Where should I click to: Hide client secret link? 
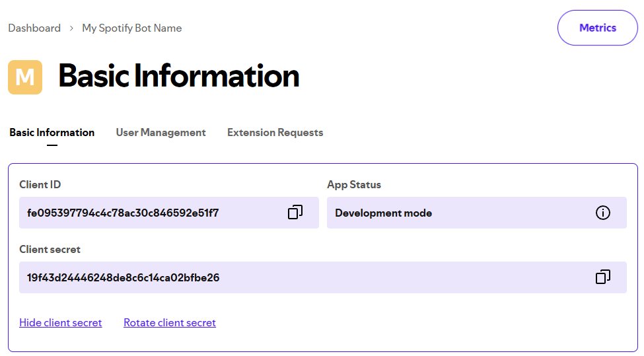60,323
